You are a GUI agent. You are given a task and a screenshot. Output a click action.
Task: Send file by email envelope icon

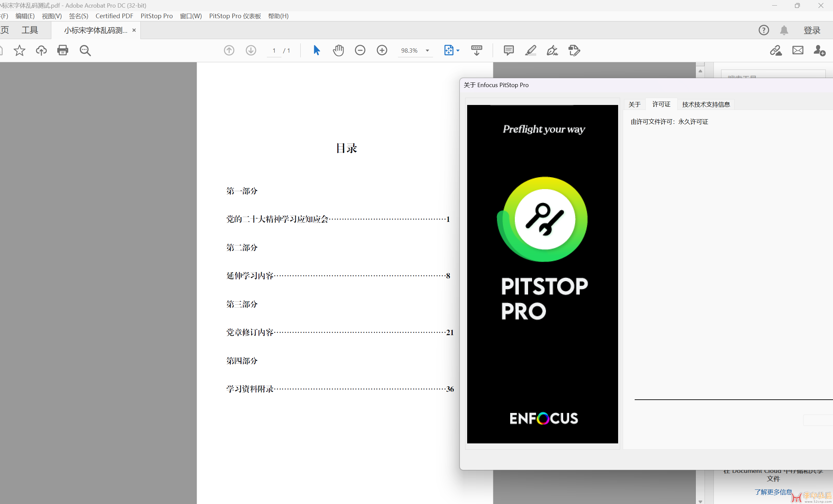tap(798, 50)
